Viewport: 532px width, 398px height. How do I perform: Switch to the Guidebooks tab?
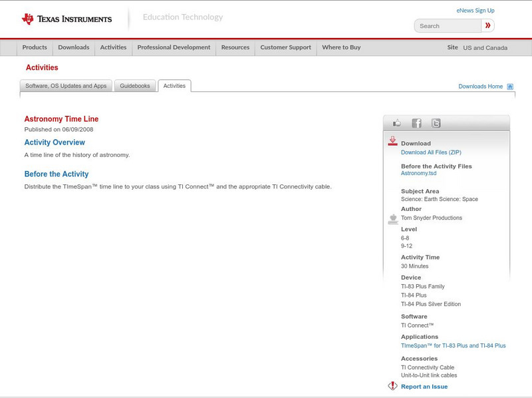(135, 86)
